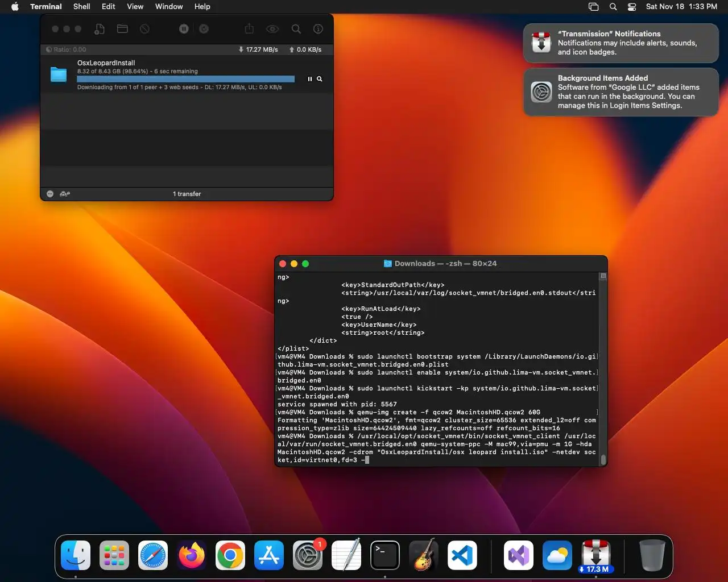Open Finder from the Dock

pyautogui.click(x=76, y=555)
